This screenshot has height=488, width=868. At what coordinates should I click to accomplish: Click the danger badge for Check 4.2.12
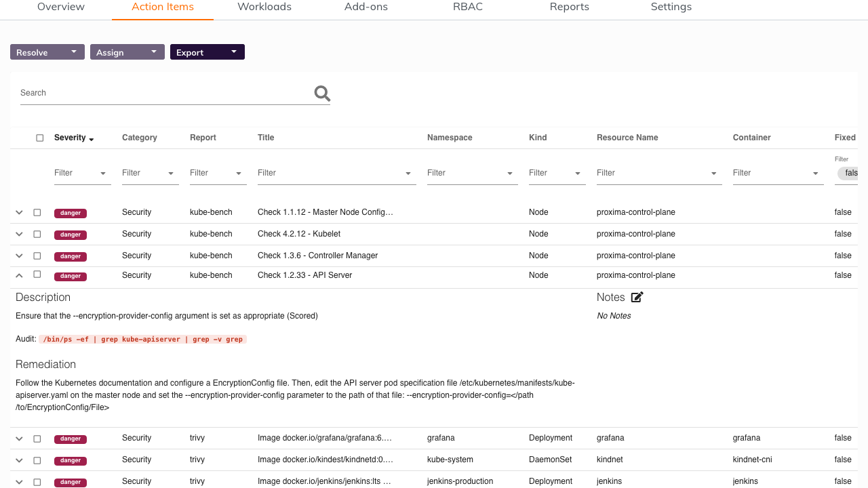coord(71,235)
